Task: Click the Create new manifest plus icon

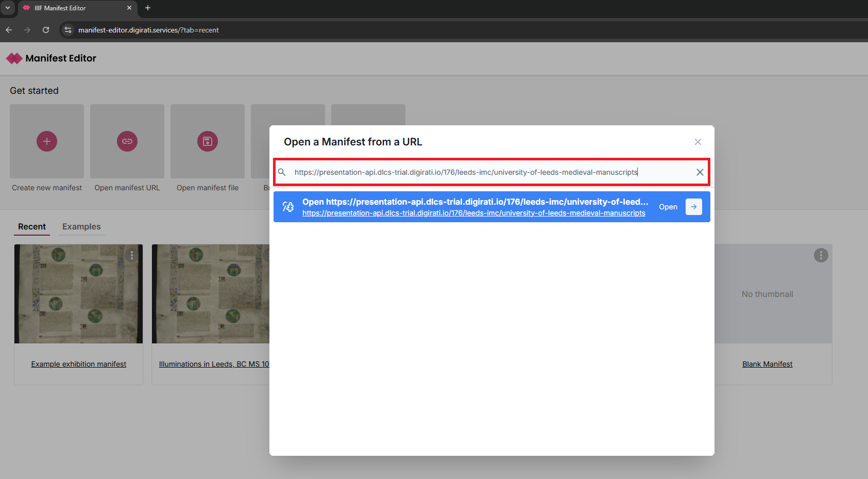Action: coord(47,141)
